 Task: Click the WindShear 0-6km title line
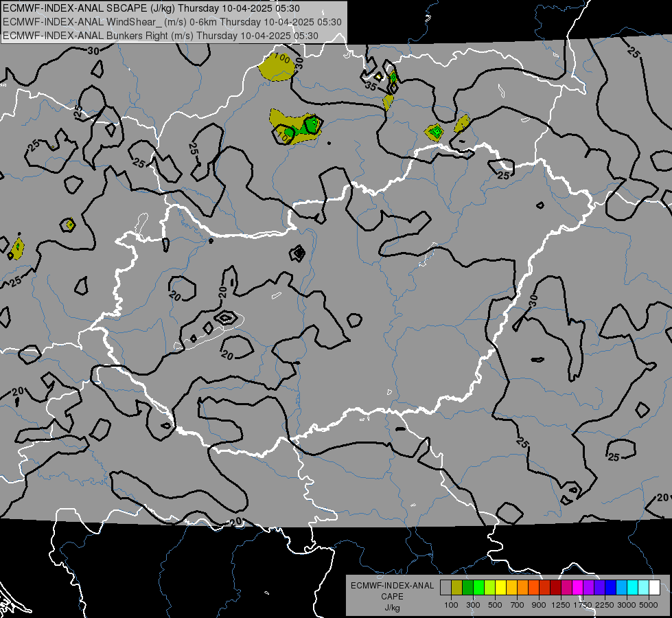pos(172,22)
